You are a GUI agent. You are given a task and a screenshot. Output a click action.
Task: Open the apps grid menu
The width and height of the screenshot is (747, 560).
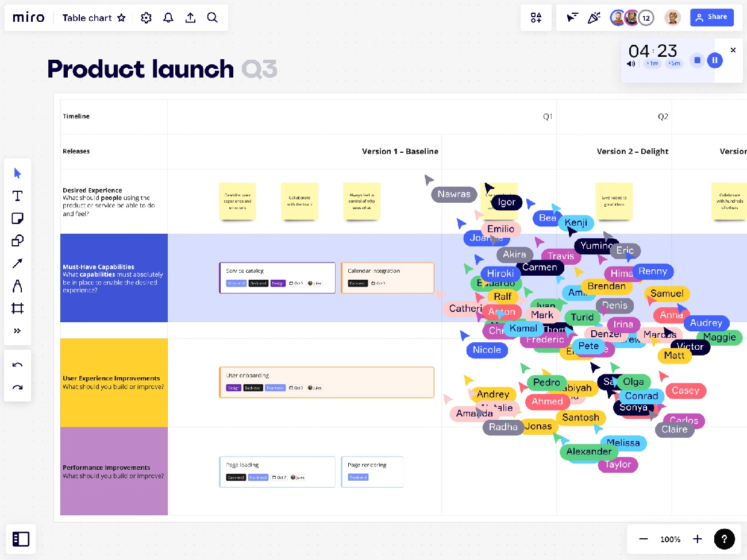coord(536,18)
